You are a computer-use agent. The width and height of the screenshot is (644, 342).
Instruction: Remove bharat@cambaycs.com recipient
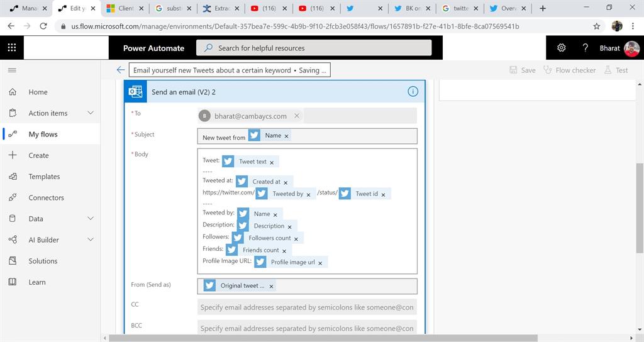297,116
